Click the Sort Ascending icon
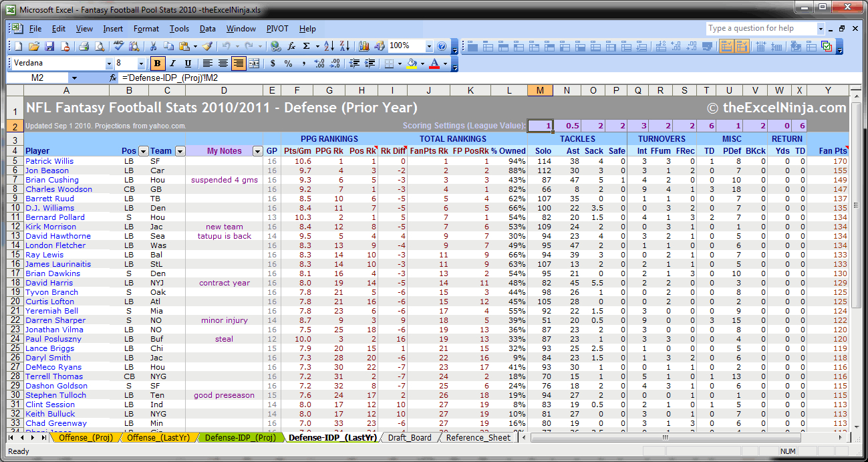 coord(329,46)
